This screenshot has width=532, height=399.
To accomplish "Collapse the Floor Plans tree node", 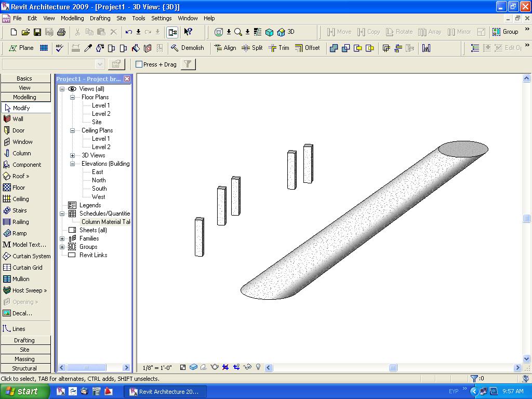I will tap(73, 97).
